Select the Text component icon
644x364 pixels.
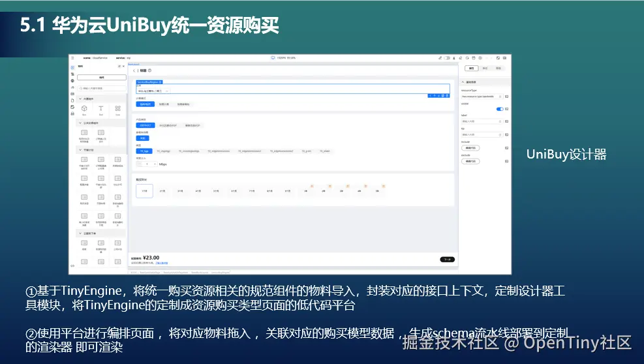pos(100,108)
